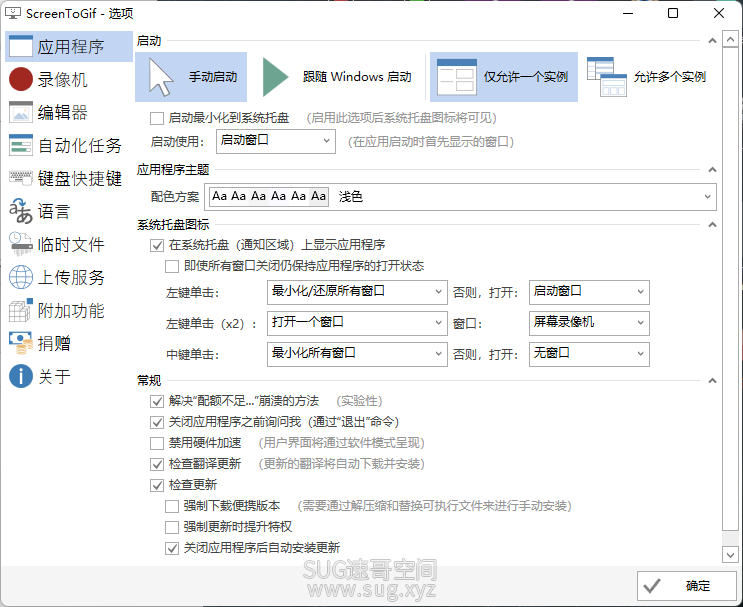Click the vertical scrollbar thumb

click(x=730, y=289)
